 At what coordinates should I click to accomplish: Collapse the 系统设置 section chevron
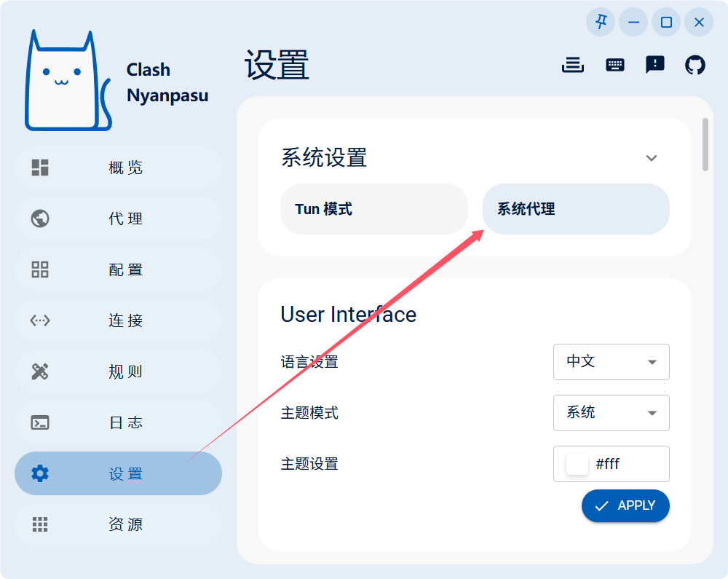point(652,158)
